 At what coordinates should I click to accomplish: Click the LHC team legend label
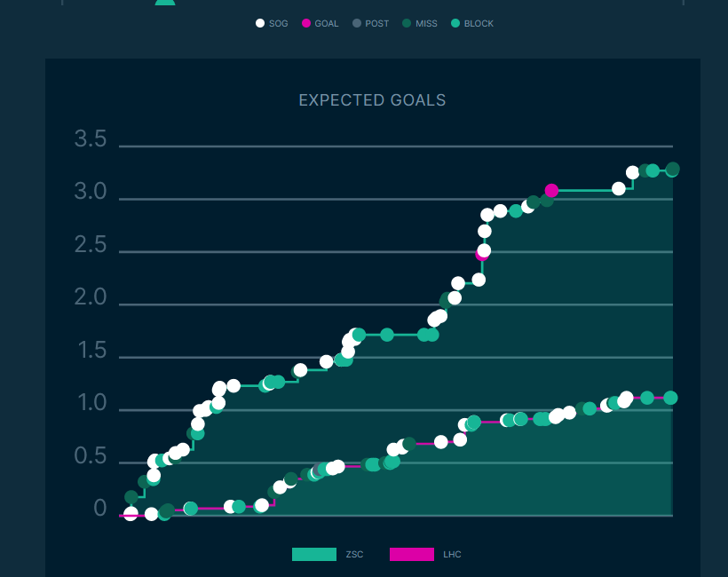tap(452, 555)
